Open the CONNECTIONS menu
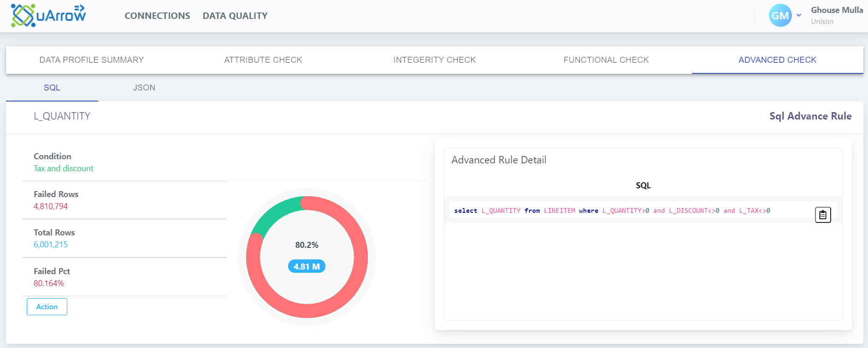This screenshot has height=348, width=868. pyautogui.click(x=157, y=16)
